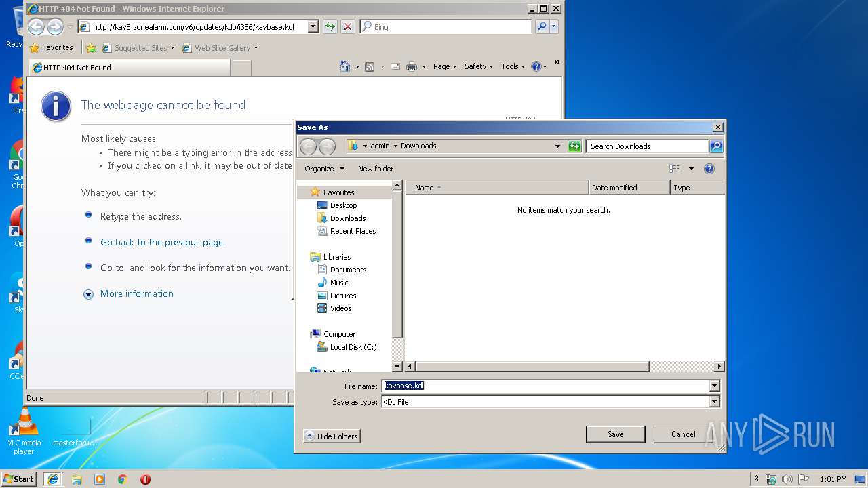Click the Save As dialog Forward button
This screenshot has height=488, width=868.
(x=327, y=146)
